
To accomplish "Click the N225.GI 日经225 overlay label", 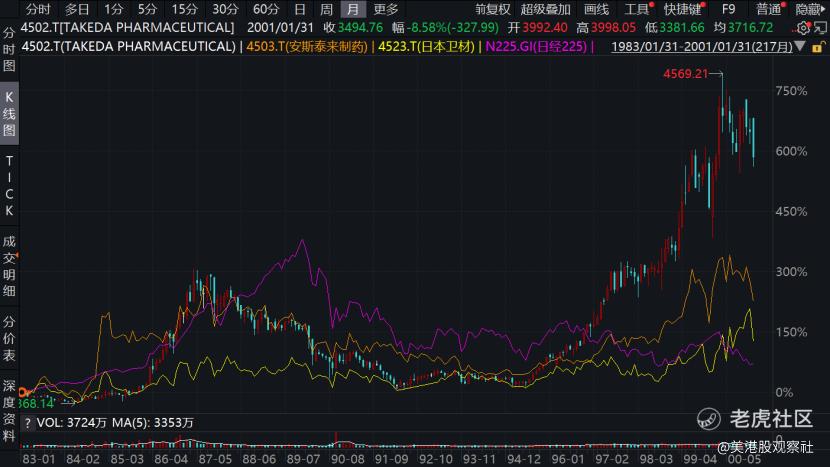I will (x=536, y=47).
